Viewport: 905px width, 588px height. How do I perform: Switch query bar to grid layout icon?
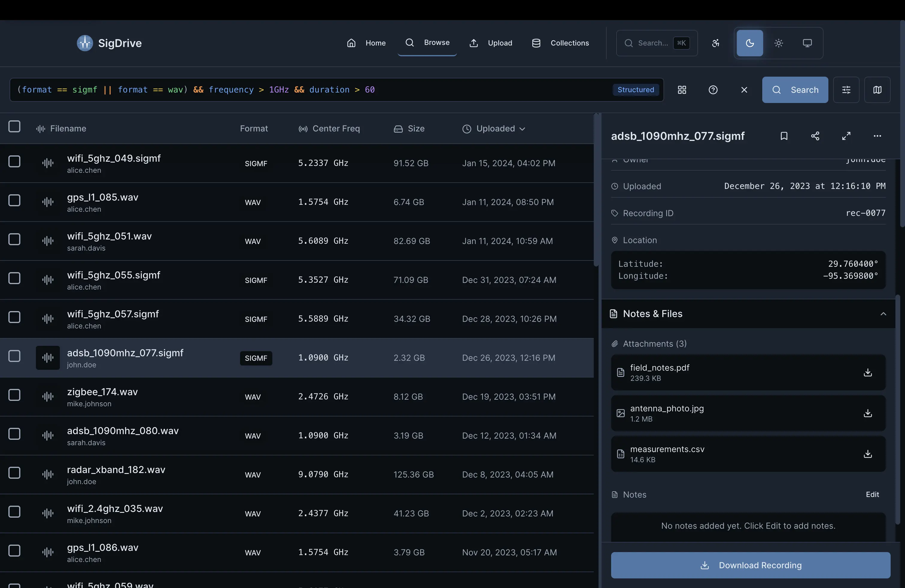681,90
